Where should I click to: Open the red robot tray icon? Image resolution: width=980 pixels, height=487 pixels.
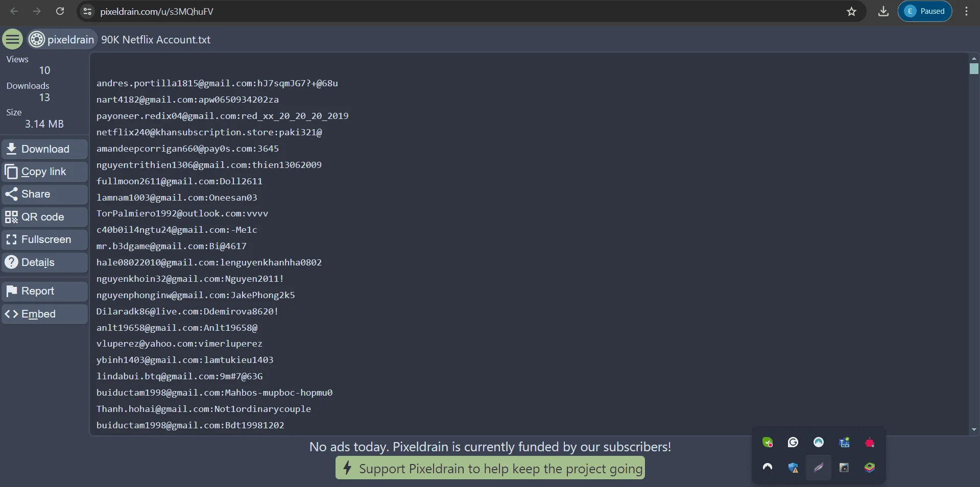(870, 443)
